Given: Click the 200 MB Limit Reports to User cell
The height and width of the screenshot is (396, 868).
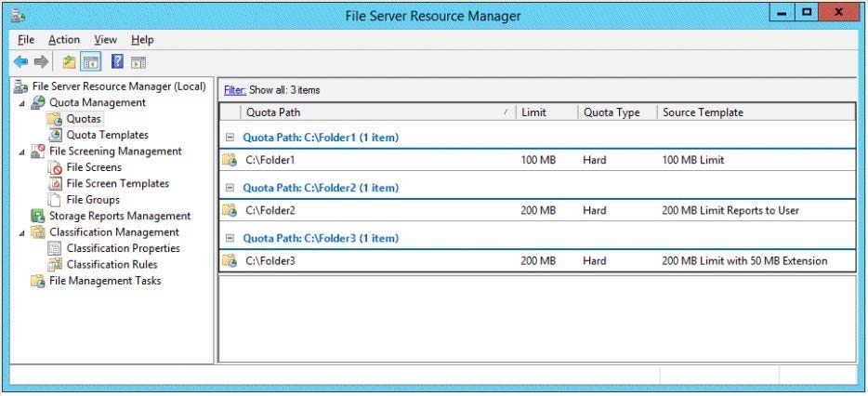Looking at the screenshot, I should tap(730, 210).
